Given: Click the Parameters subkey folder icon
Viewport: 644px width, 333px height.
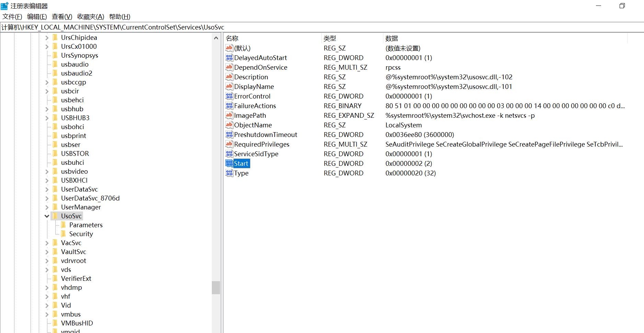Looking at the screenshot, I should [64, 225].
